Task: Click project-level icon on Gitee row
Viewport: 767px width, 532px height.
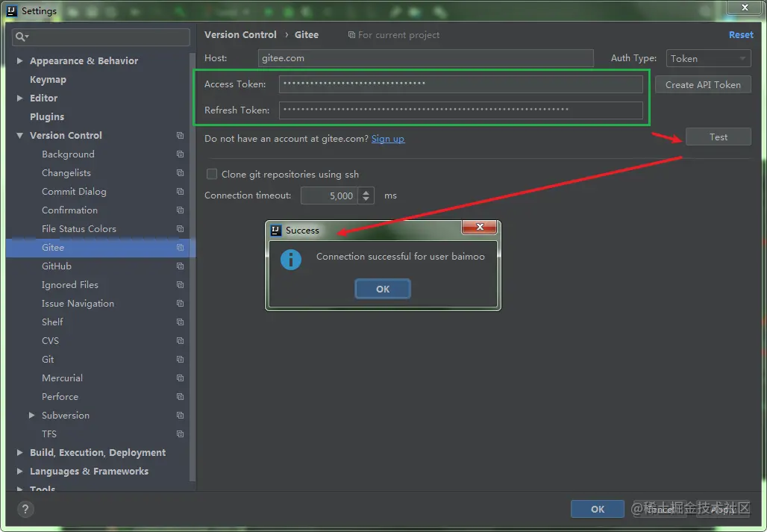Action: (180, 248)
